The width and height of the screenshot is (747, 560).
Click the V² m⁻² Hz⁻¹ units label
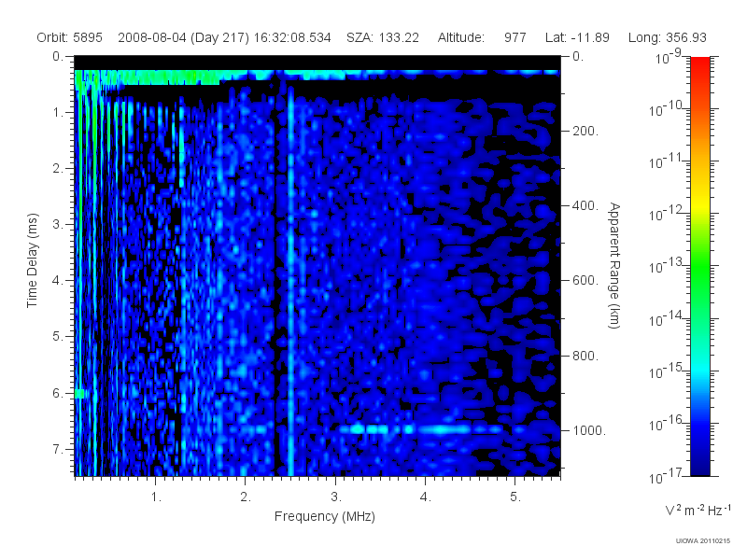click(x=698, y=510)
